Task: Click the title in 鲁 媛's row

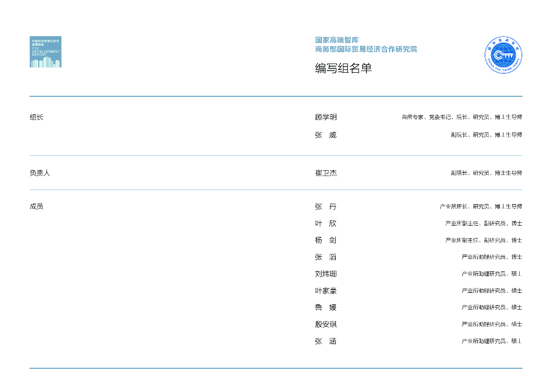Action: 492,307
